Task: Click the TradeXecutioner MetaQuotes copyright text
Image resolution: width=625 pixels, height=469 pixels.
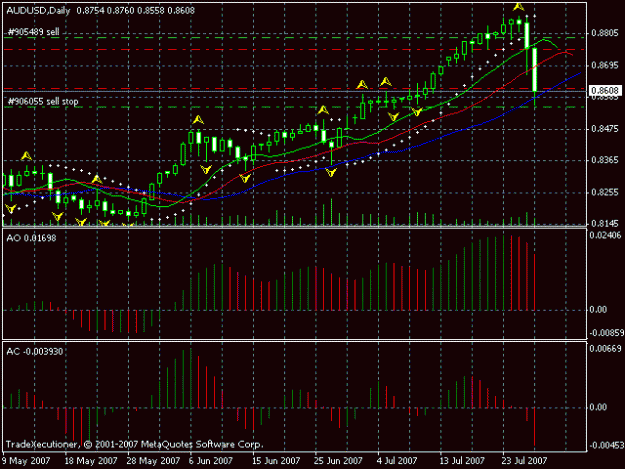Action: [x=135, y=444]
